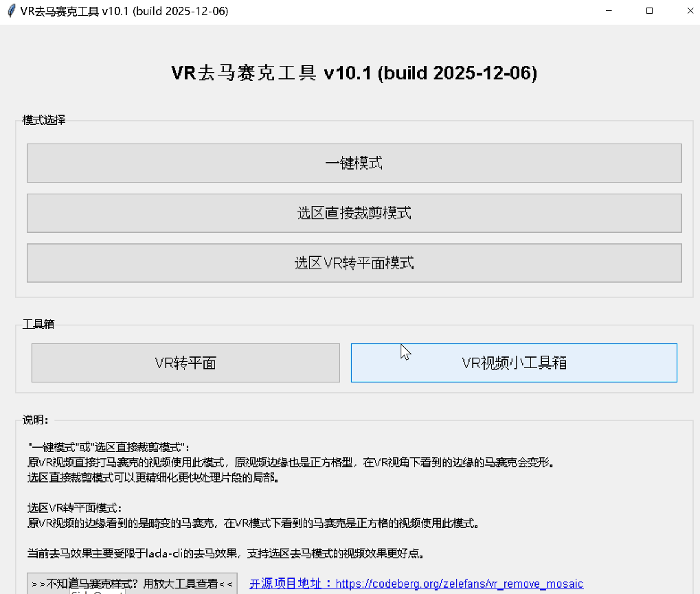
Task: Minimize the VR去马赛克工具 window
Action: pyautogui.click(x=609, y=11)
